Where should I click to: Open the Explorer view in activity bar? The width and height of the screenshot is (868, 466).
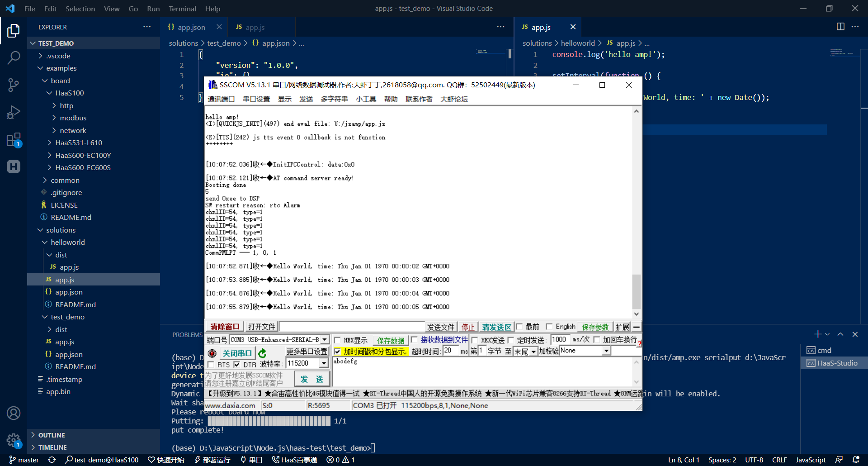pos(14,31)
